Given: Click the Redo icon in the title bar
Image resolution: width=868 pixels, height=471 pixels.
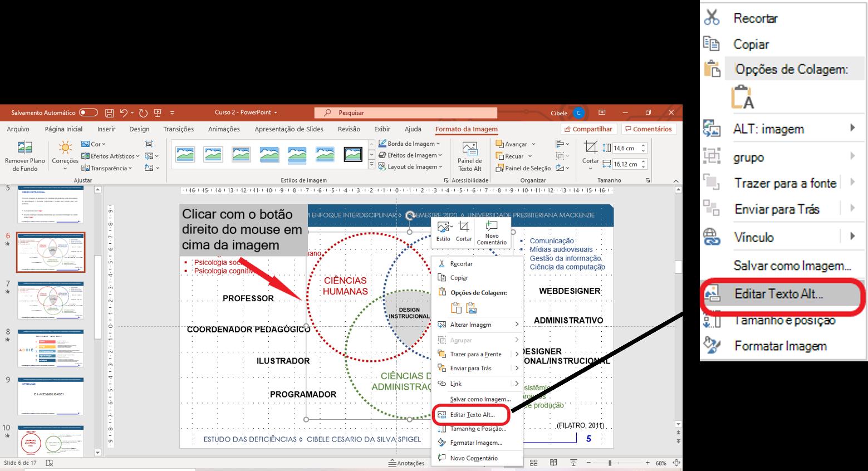Looking at the screenshot, I should 143,113.
